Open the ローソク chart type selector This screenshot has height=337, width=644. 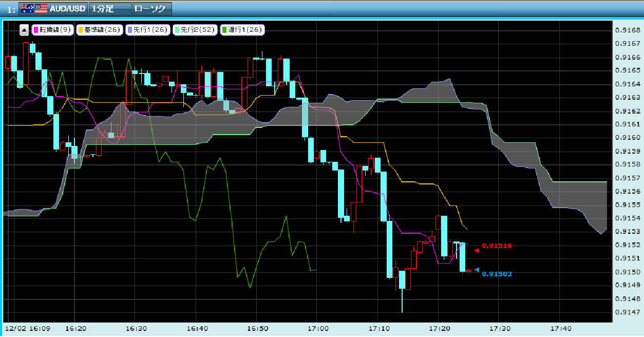(x=152, y=9)
